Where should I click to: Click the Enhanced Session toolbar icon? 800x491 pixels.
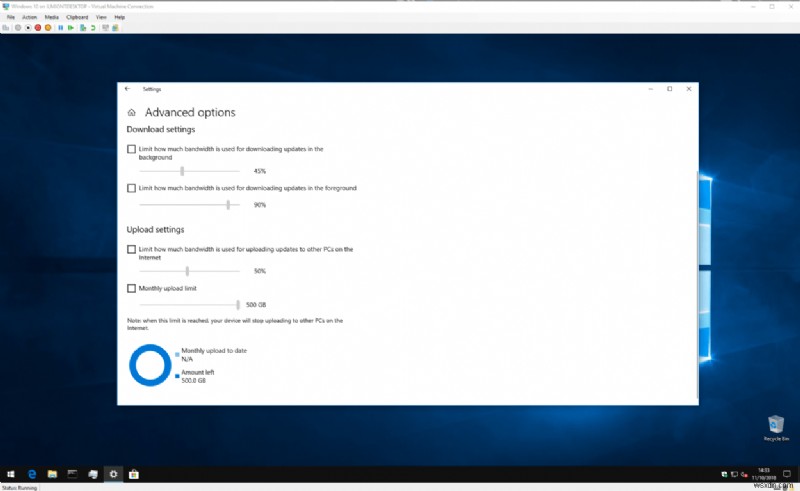coord(105,28)
